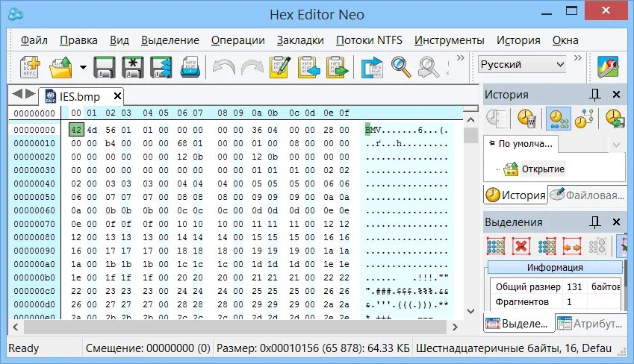Click the Open file folder icon

coord(60,67)
